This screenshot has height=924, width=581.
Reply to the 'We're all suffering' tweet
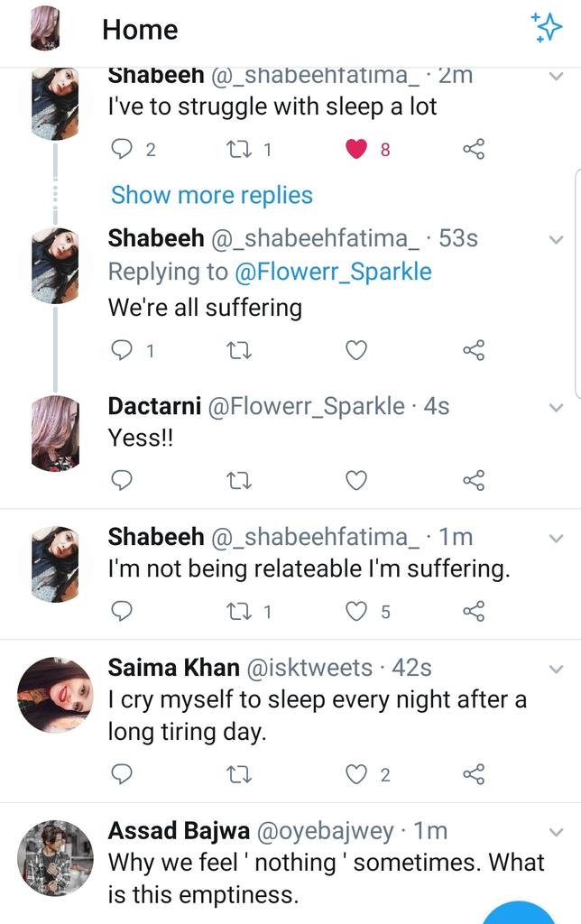pos(122,350)
